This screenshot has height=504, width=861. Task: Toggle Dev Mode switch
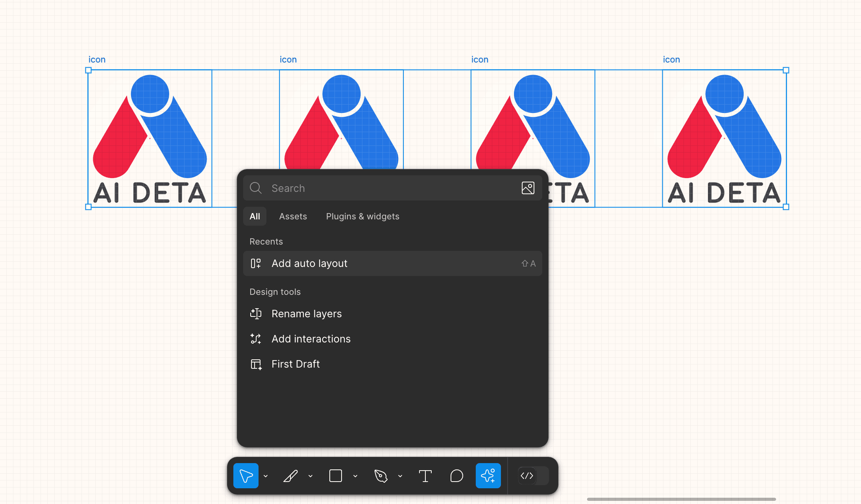pos(533,476)
